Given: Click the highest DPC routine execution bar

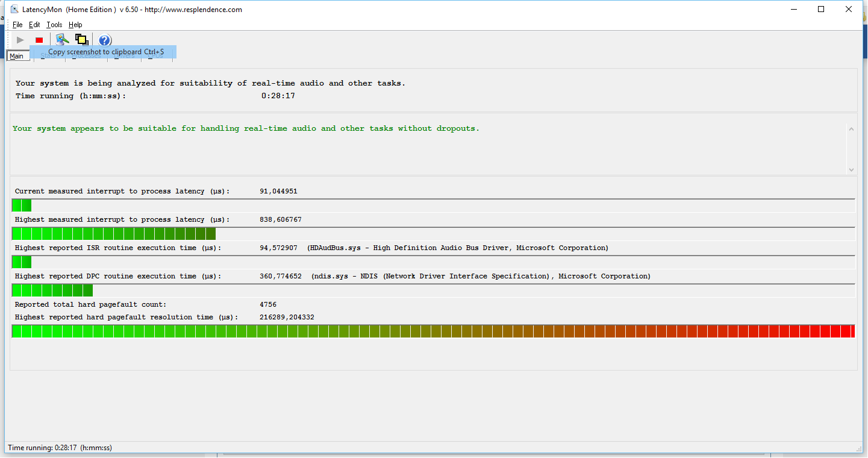Looking at the screenshot, I should point(433,290).
